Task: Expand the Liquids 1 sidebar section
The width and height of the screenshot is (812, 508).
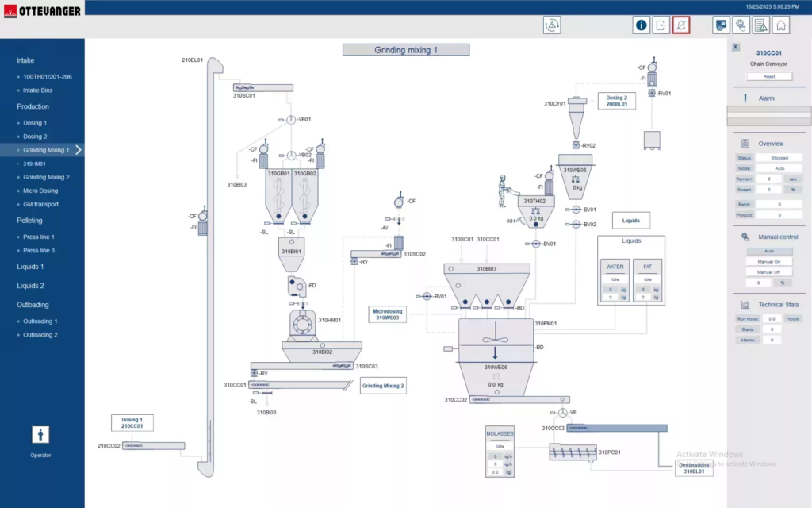Action: pos(30,267)
